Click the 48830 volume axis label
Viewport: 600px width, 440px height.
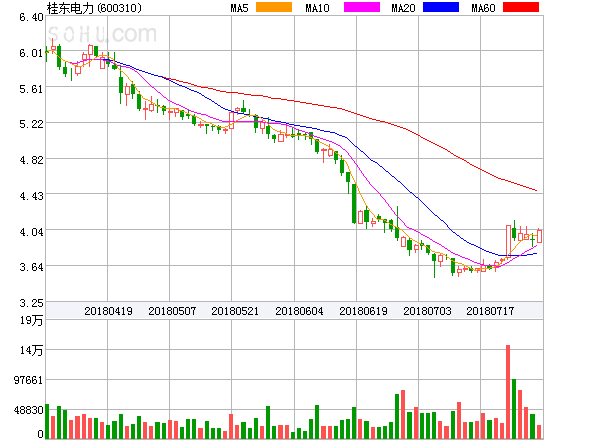point(28,410)
